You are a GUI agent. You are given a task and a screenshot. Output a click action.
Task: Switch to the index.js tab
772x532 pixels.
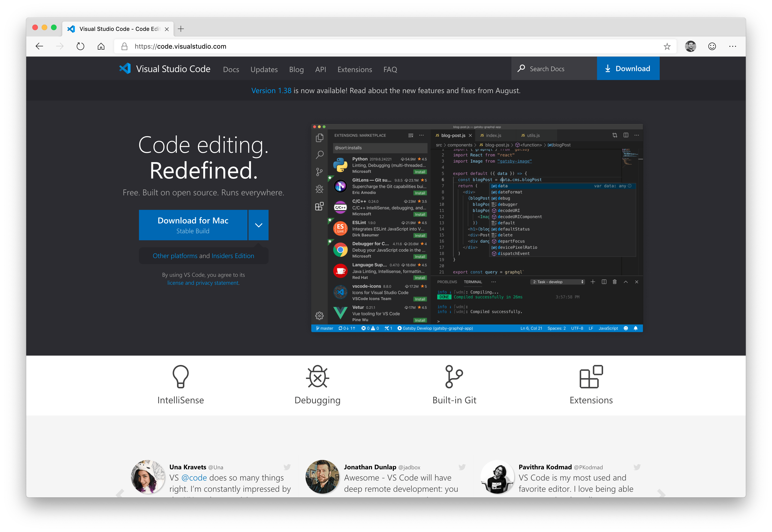coord(493,135)
